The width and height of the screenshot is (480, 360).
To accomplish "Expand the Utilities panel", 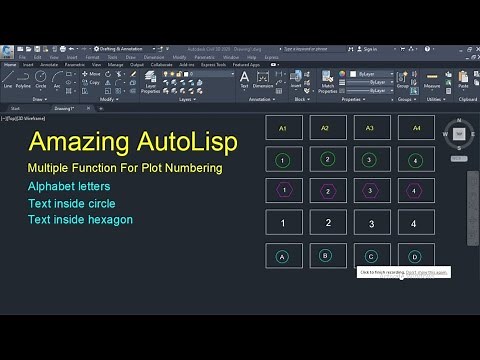I will click(436, 99).
